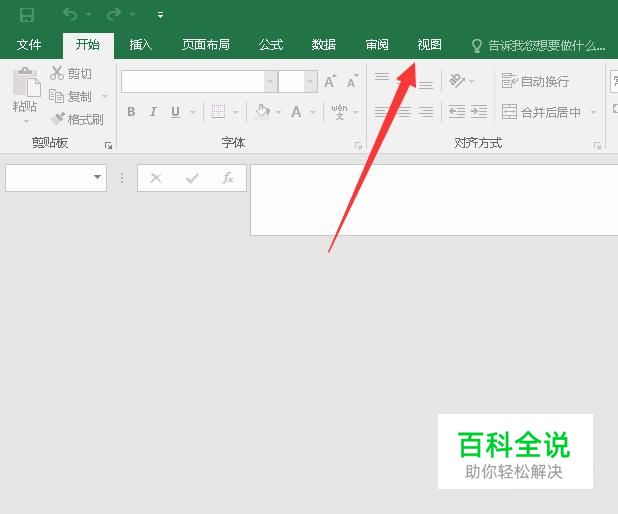Viewport: 618px width, 514px height.
Task: Open the Undo history dropdown arrow
Action: tap(89, 15)
